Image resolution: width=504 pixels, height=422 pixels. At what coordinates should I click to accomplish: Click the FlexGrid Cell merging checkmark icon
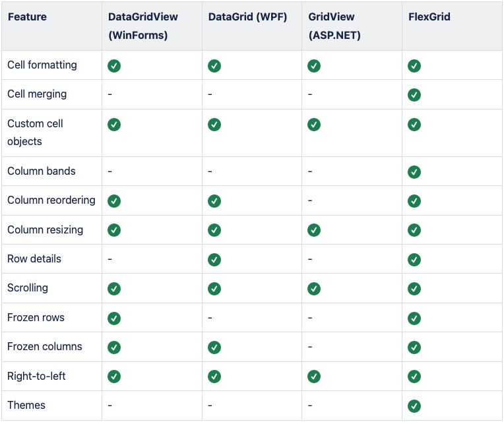pos(414,95)
